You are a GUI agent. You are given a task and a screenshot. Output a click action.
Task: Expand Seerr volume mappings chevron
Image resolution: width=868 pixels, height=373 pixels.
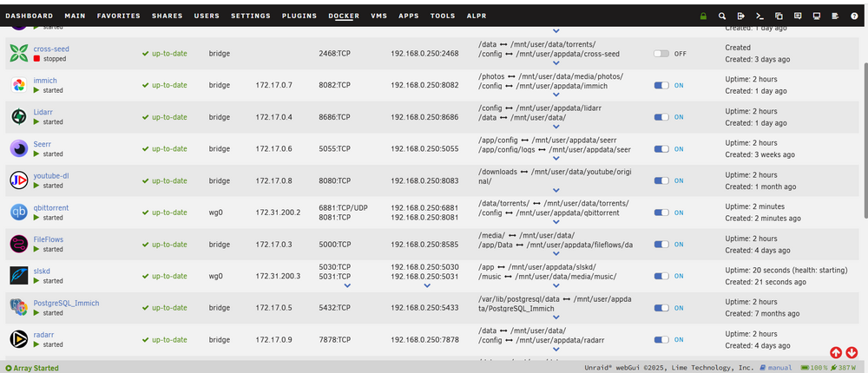[x=556, y=158]
